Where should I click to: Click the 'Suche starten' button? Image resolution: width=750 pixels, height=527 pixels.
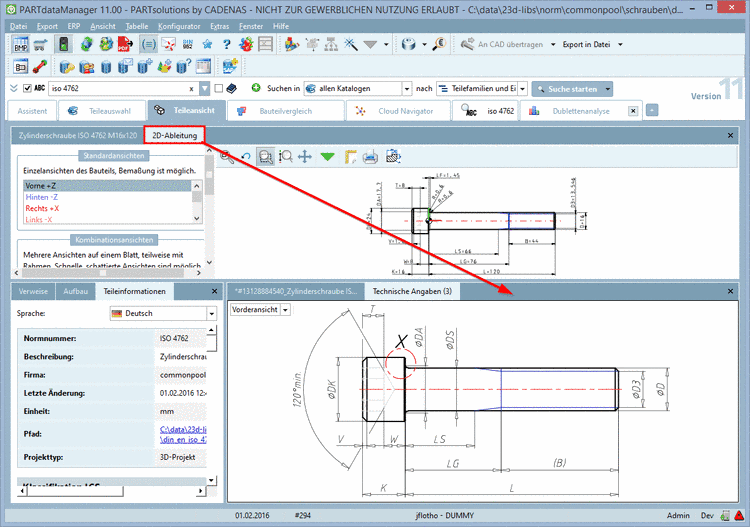(572, 88)
